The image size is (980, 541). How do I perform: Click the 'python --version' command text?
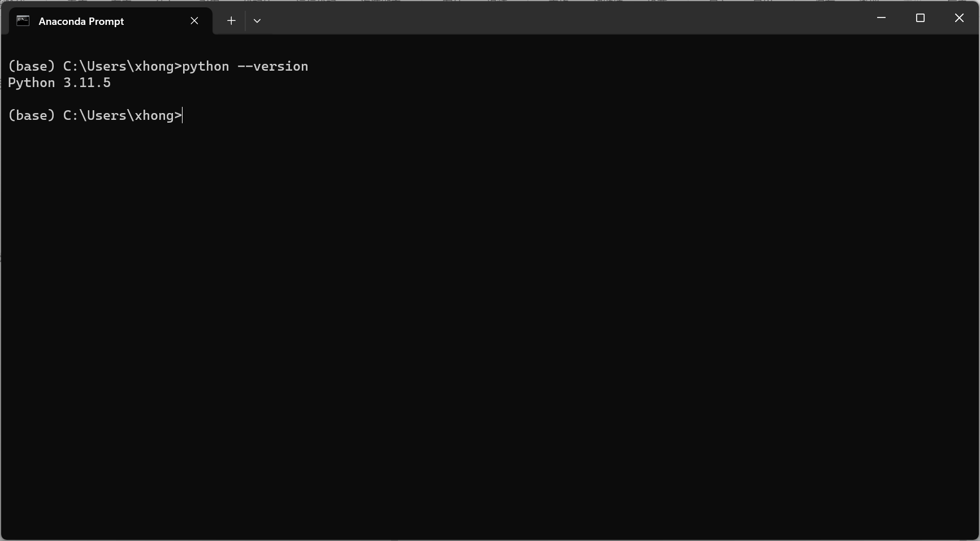click(245, 66)
